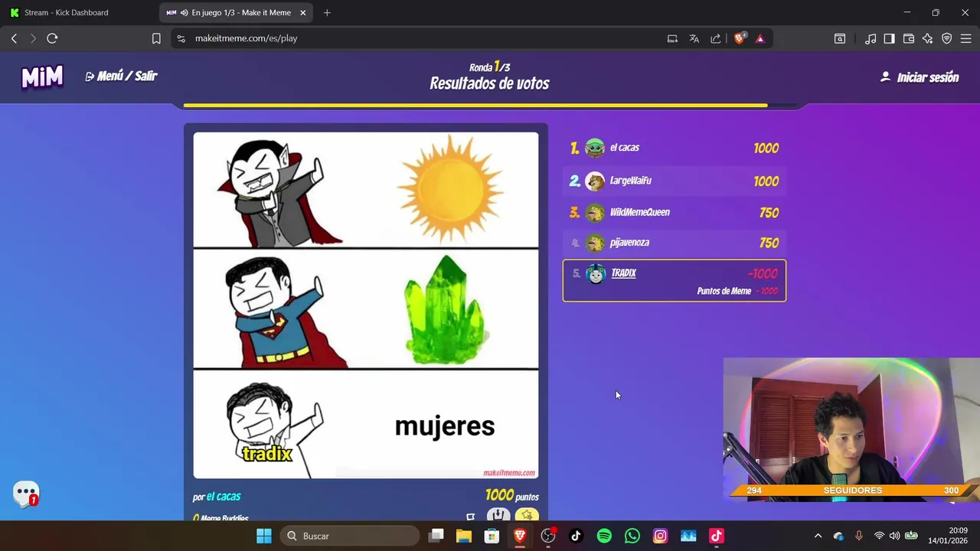Click the taskbar Buscar search box

350,536
